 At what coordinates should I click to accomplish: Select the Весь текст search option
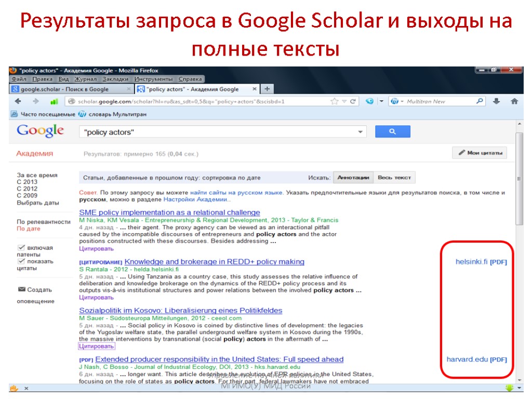click(x=394, y=178)
